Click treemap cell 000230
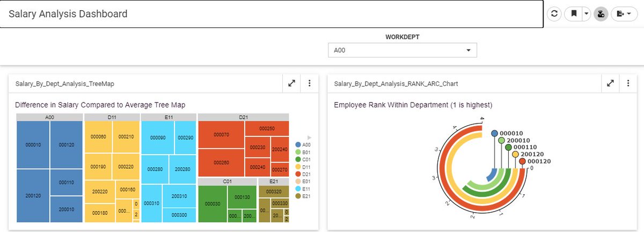Viewport: 644px width, 232px height. click(x=259, y=147)
